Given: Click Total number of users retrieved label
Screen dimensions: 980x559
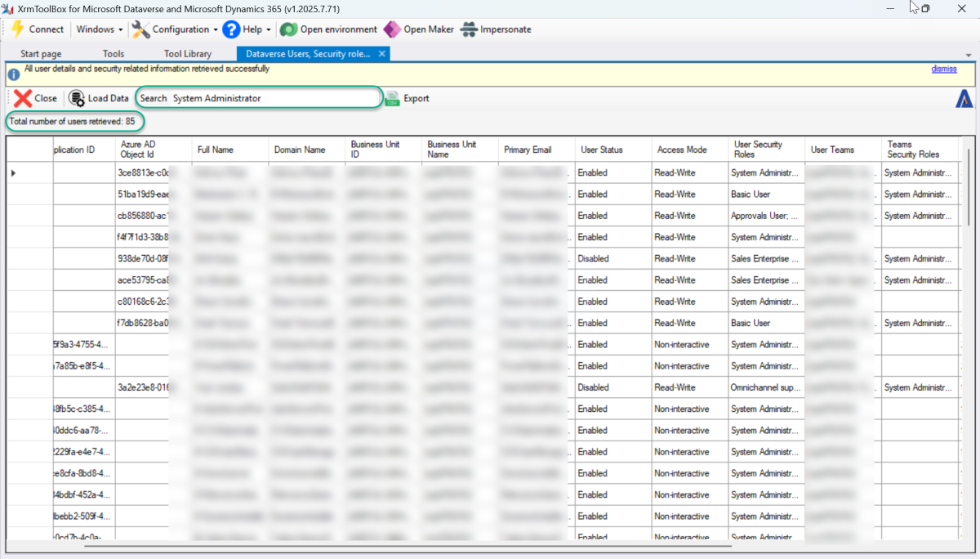Looking at the screenshot, I should [x=73, y=121].
